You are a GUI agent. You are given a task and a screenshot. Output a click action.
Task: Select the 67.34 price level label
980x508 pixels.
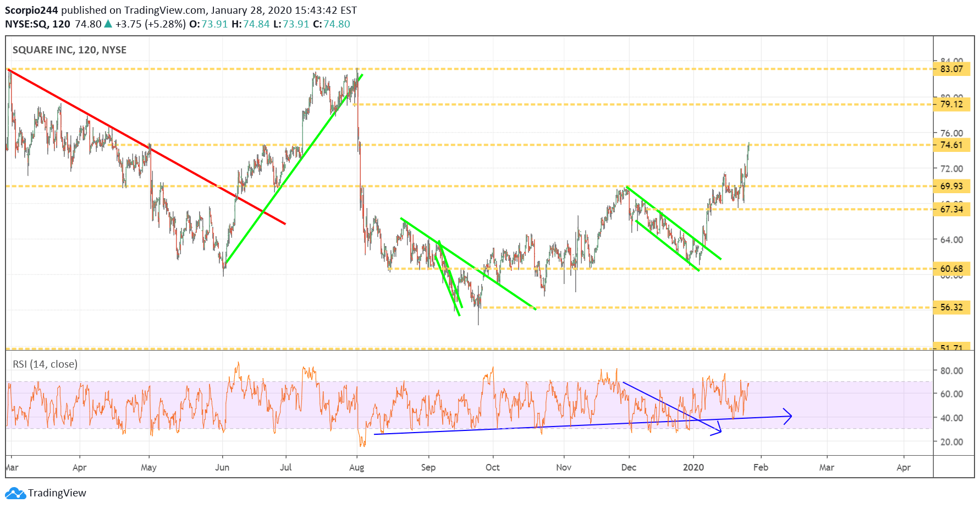pyautogui.click(x=951, y=209)
